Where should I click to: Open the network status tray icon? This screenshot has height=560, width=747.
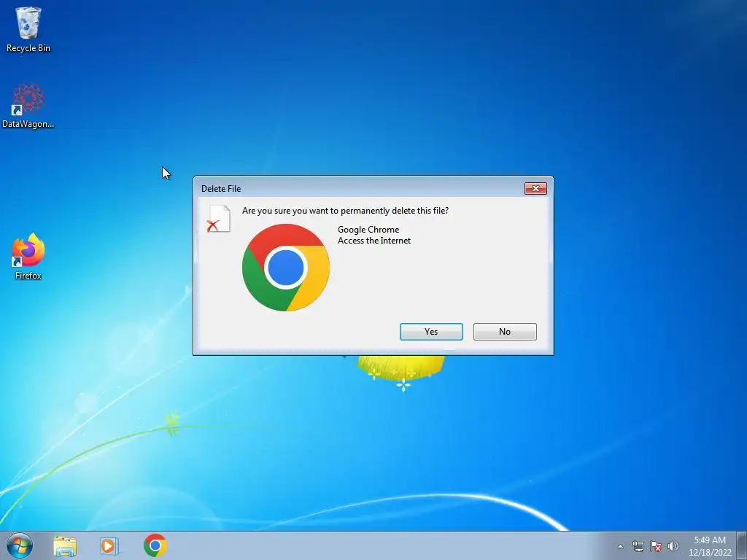click(x=638, y=546)
